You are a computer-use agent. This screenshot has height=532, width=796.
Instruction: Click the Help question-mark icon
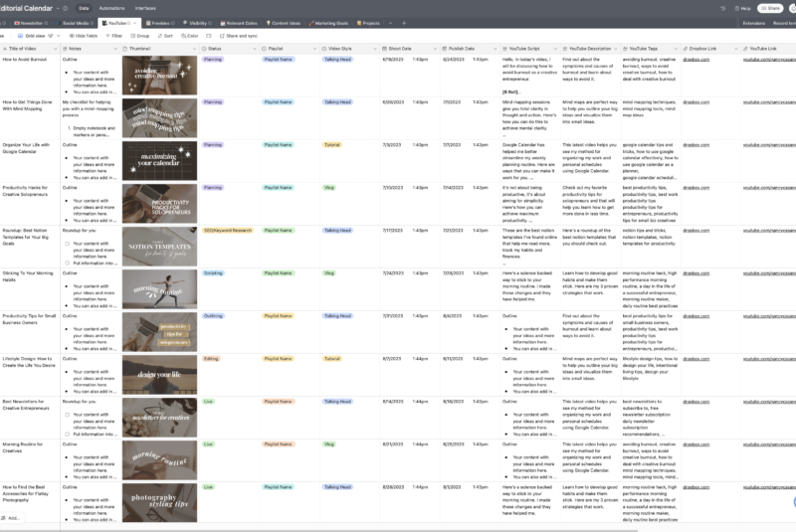point(736,8)
